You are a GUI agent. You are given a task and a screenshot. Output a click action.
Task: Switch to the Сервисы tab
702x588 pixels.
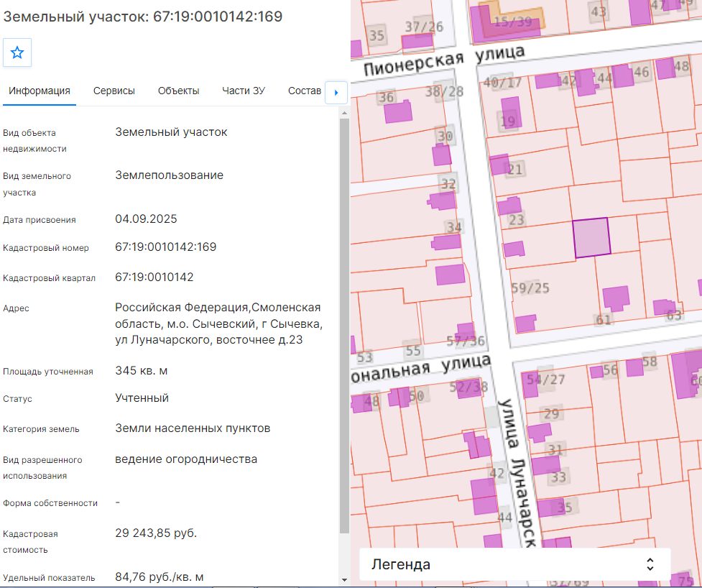(114, 91)
